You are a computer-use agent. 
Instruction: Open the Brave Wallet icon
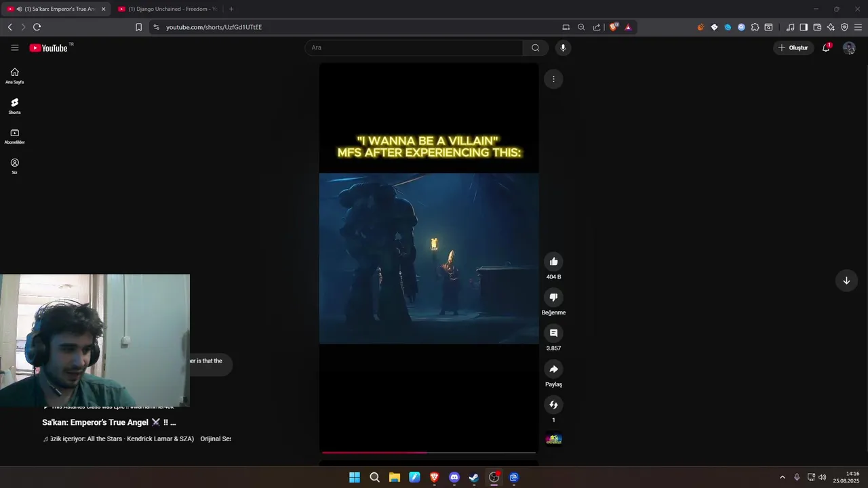[817, 27]
